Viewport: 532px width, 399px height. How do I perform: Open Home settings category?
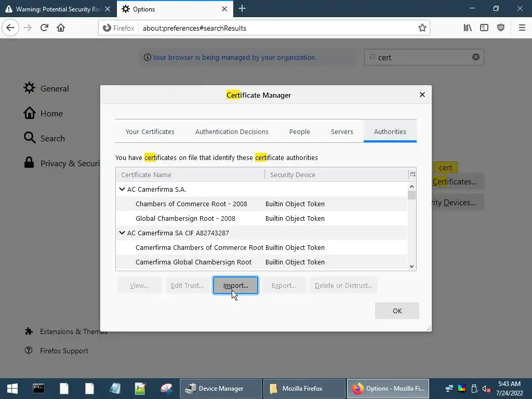click(43, 113)
